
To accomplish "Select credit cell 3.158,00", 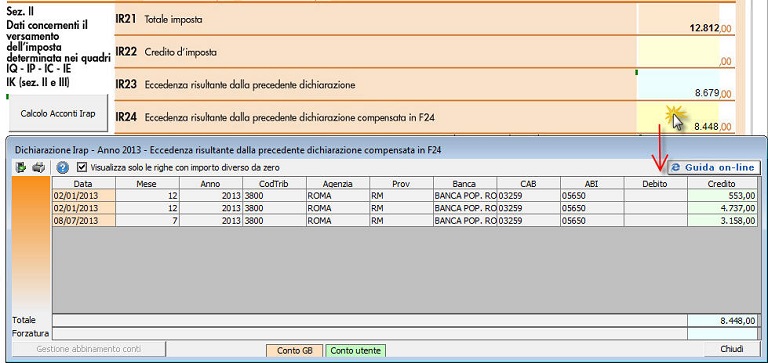I will [x=722, y=221].
